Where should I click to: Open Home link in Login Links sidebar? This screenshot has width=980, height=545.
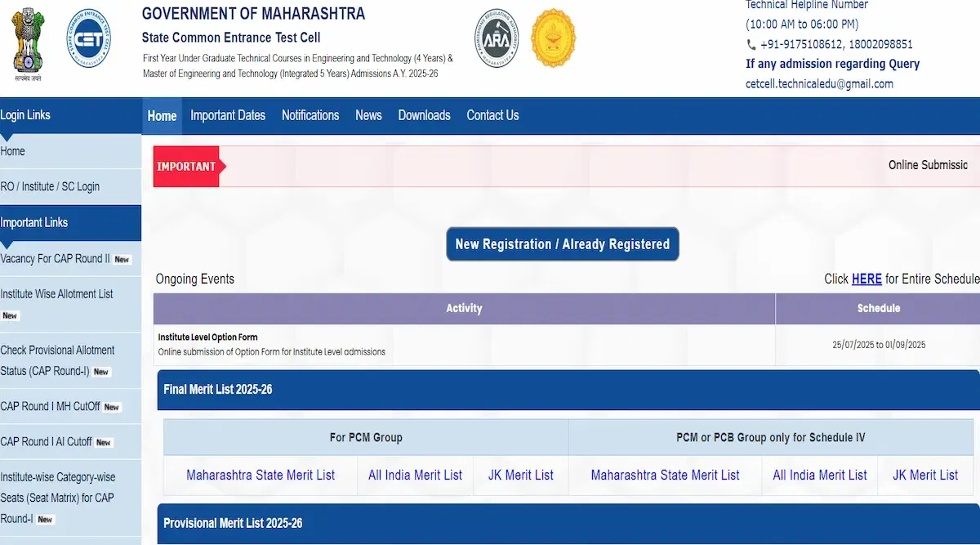tap(13, 151)
